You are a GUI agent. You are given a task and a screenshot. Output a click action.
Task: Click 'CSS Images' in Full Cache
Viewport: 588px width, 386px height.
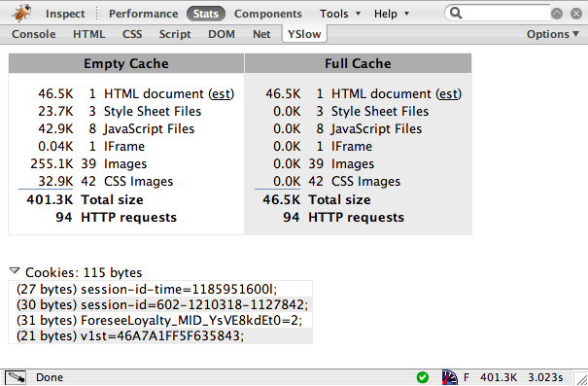[366, 182]
